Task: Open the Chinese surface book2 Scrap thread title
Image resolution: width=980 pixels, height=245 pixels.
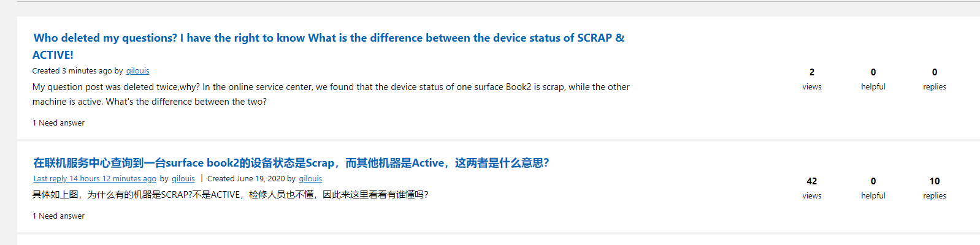Action: tap(291, 163)
